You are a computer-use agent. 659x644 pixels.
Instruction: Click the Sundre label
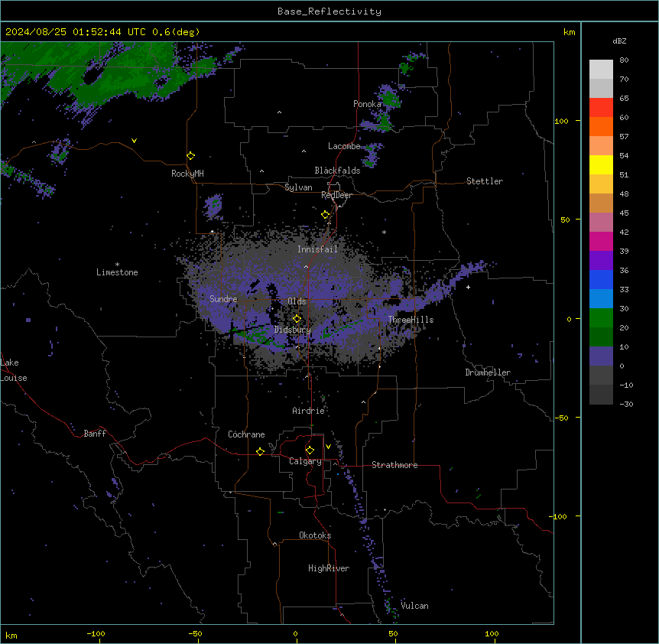click(223, 299)
